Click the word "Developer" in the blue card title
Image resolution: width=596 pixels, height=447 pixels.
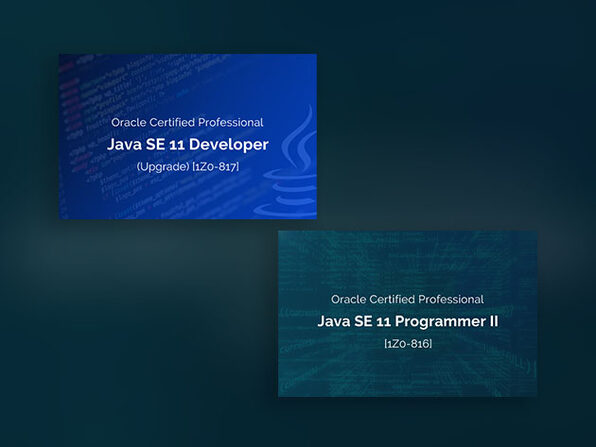click(229, 144)
